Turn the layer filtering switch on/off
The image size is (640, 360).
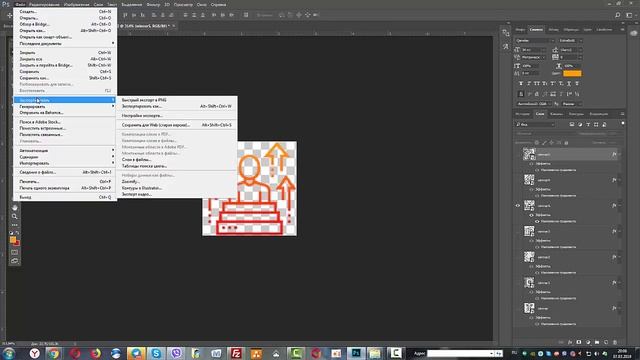pos(623,124)
